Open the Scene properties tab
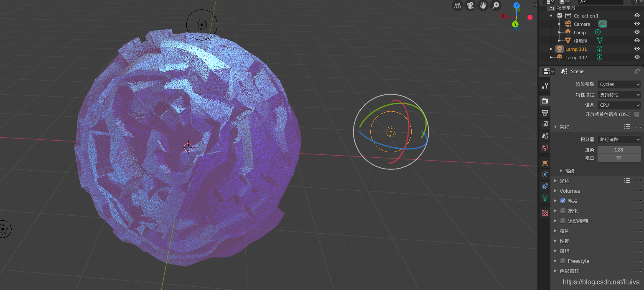The width and height of the screenshot is (644, 290). tap(545, 136)
